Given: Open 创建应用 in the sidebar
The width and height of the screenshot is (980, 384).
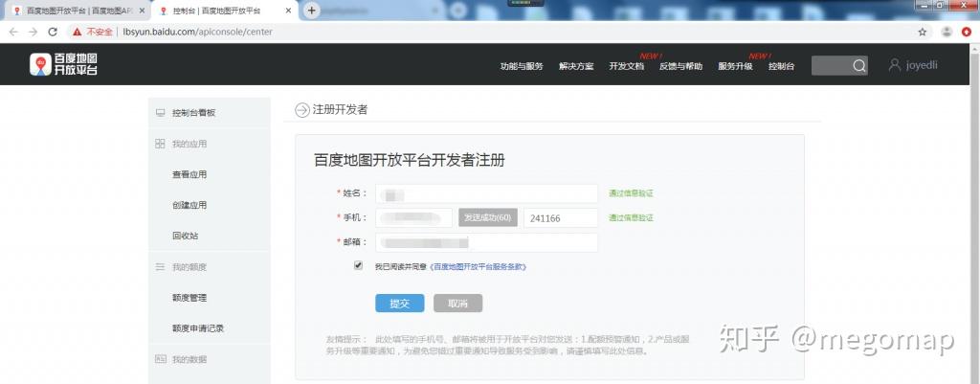Looking at the screenshot, I should (189, 205).
